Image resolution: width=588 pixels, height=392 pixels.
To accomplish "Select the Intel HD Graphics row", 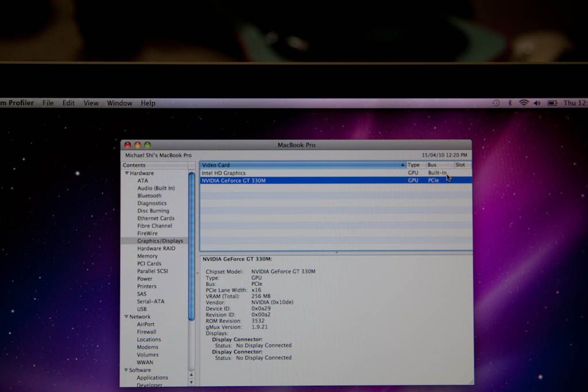I will coord(335,173).
